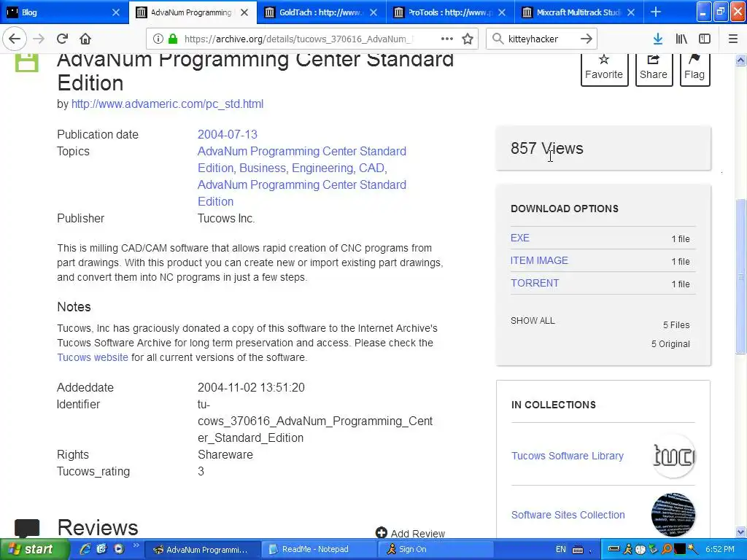This screenshot has width=747, height=560.
Task: Close the GoldTach tab
Action: click(x=373, y=12)
